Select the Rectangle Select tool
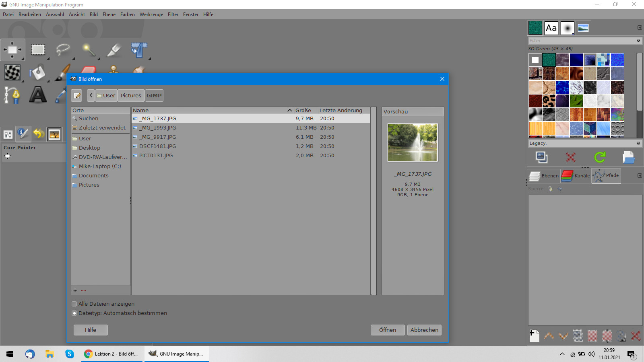This screenshot has width=644, height=362. [38, 50]
